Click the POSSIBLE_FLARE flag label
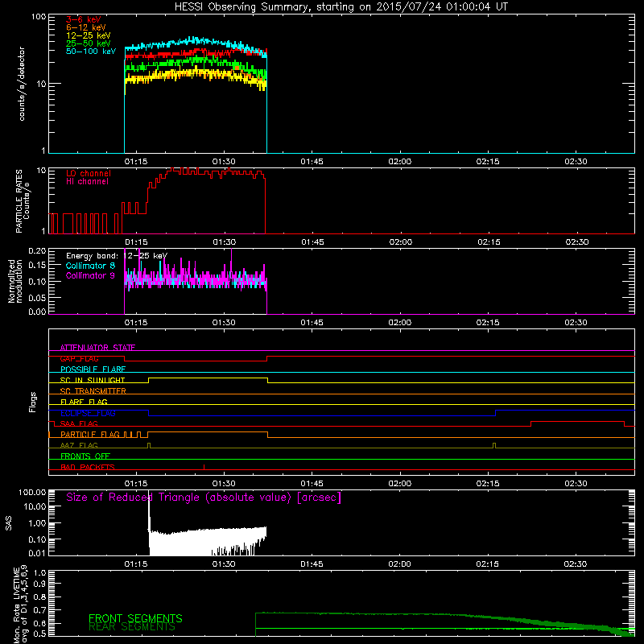Viewport: 644px width, 644px height. [93, 369]
